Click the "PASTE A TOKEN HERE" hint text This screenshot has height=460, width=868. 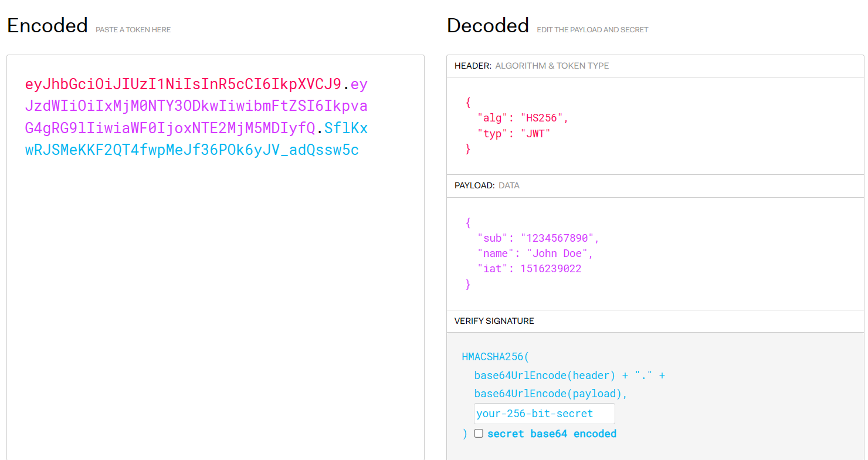(x=133, y=30)
